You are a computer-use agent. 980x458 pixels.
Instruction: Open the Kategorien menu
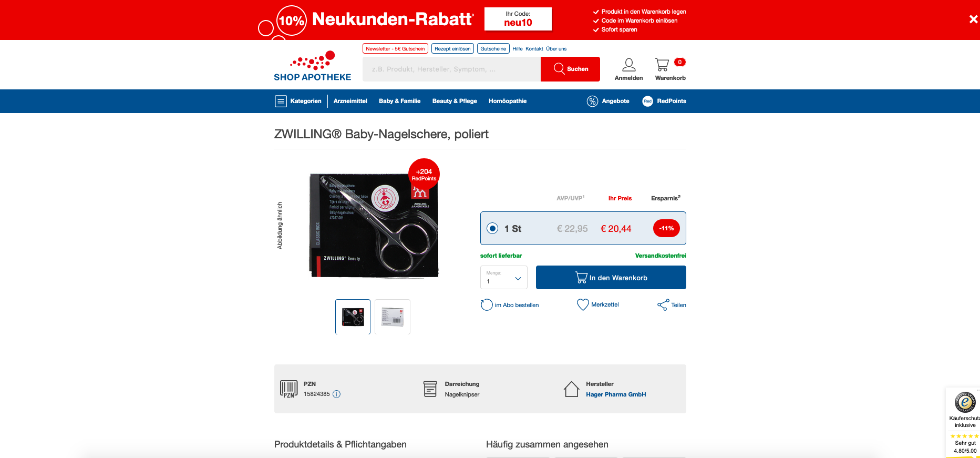tap(298, 101)
